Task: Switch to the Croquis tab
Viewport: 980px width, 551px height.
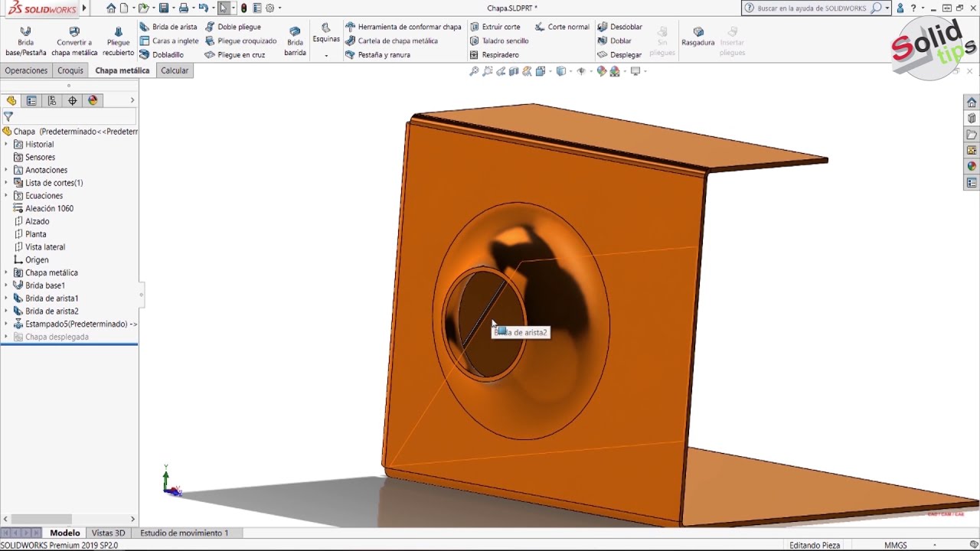Action: (x=70, y=70)
